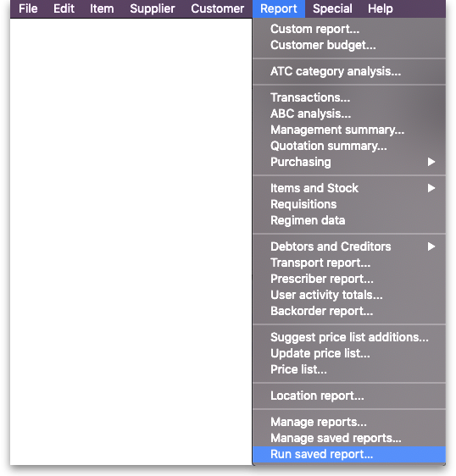
Task: Open the Item menu
Action: pos(102,8)
